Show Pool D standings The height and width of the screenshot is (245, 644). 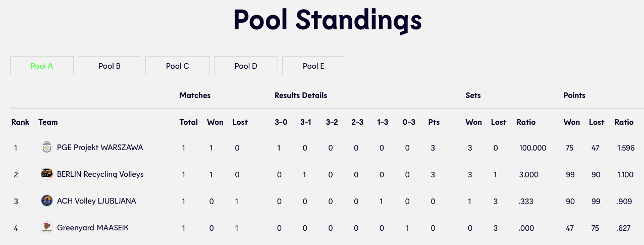click(246, 66)
